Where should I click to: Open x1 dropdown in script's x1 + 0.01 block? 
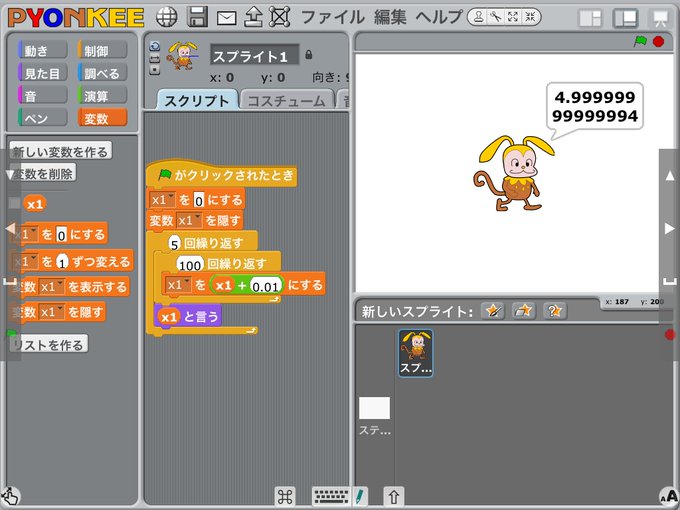click(178, 285)
